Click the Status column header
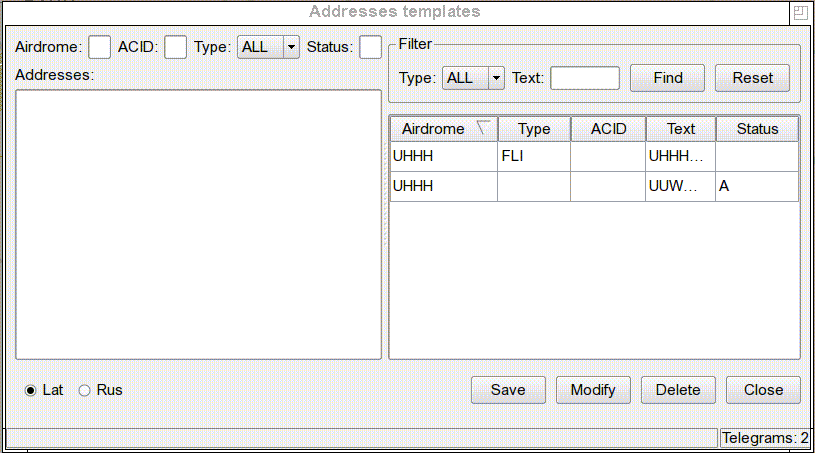The height and width of the screenshot is (453, 815). click(757, 129)
